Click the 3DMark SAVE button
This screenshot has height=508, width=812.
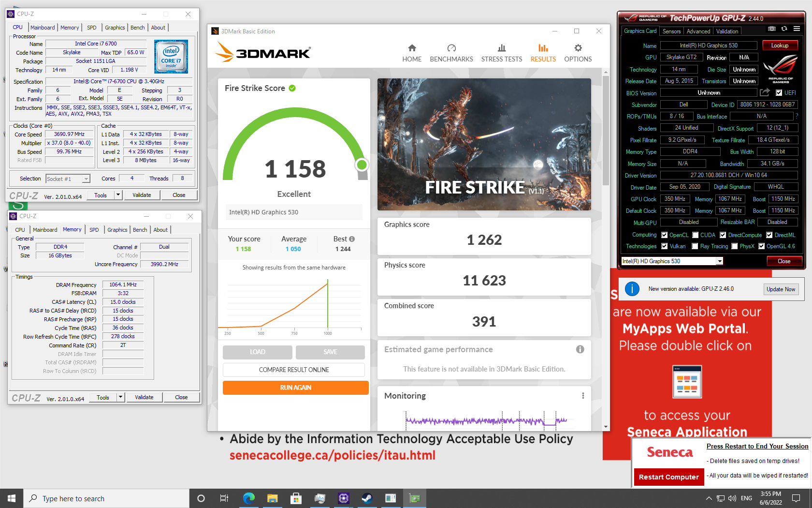click(330, 352)
